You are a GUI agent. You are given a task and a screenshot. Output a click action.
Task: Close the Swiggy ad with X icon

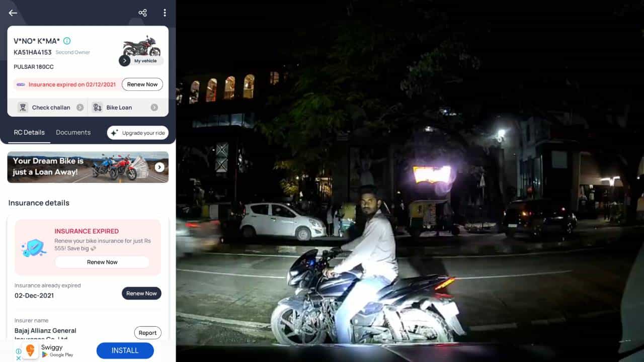(x=19, y=358)
